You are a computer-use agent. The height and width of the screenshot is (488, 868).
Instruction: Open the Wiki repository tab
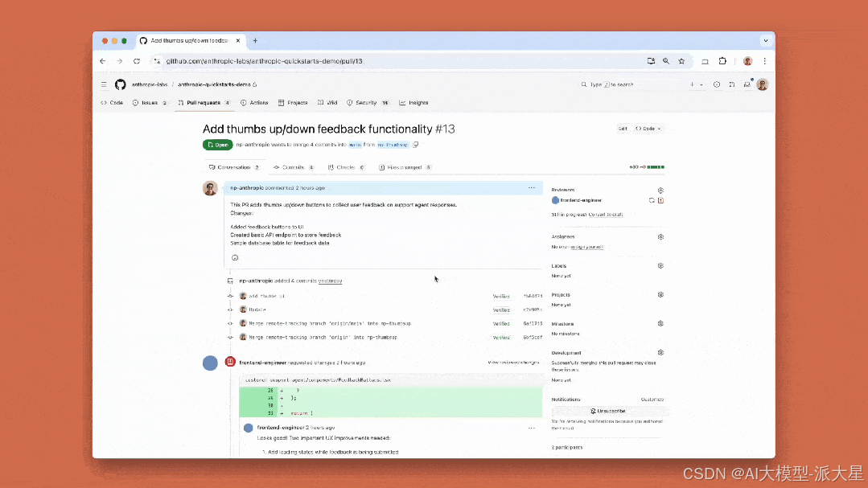click(327, 103)
